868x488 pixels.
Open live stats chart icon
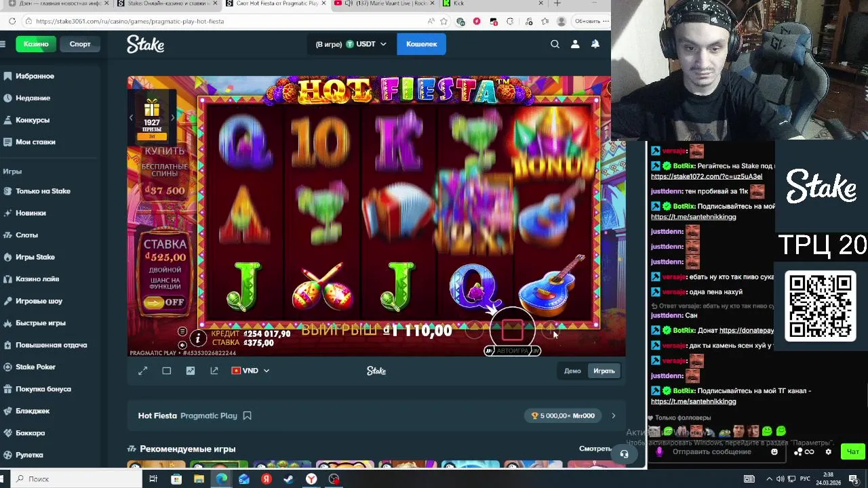[191, 371]
